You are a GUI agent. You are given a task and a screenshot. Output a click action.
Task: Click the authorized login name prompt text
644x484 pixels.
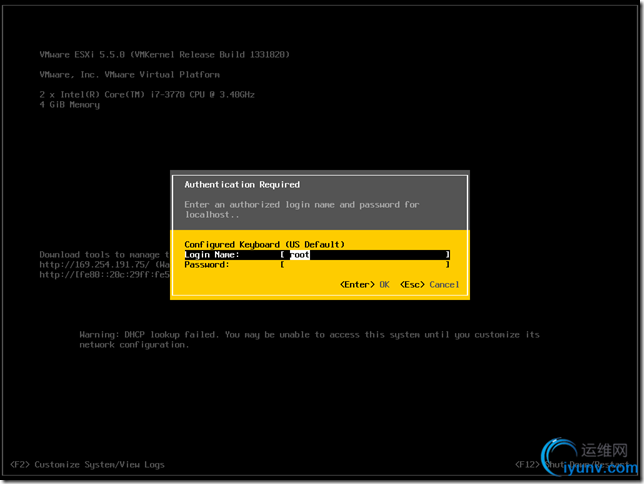[x=302, y=210]
